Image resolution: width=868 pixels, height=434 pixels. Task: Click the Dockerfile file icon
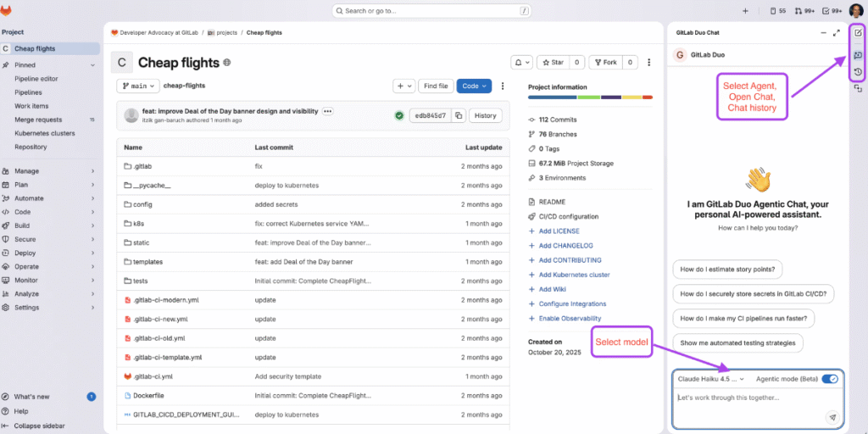(x=127, y=396)
